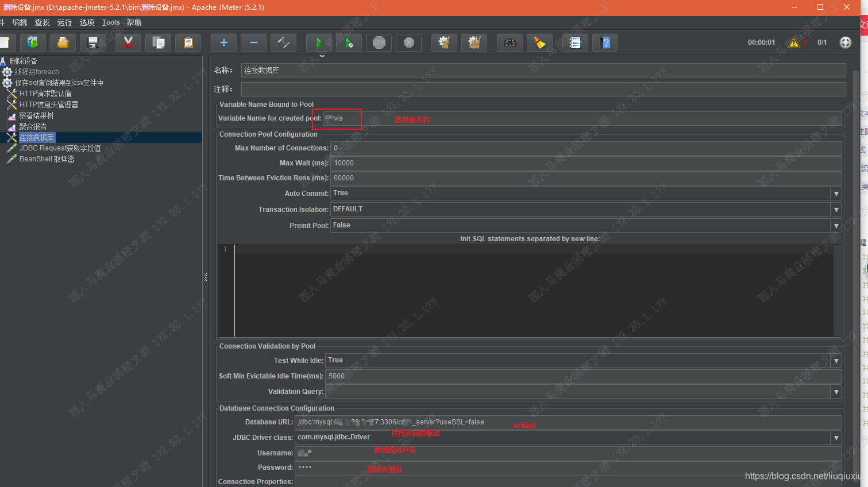Open the Function helper dialog icon
Viewport: 868px width, 487px height.
pyautogui.click(x=575, y=42)
